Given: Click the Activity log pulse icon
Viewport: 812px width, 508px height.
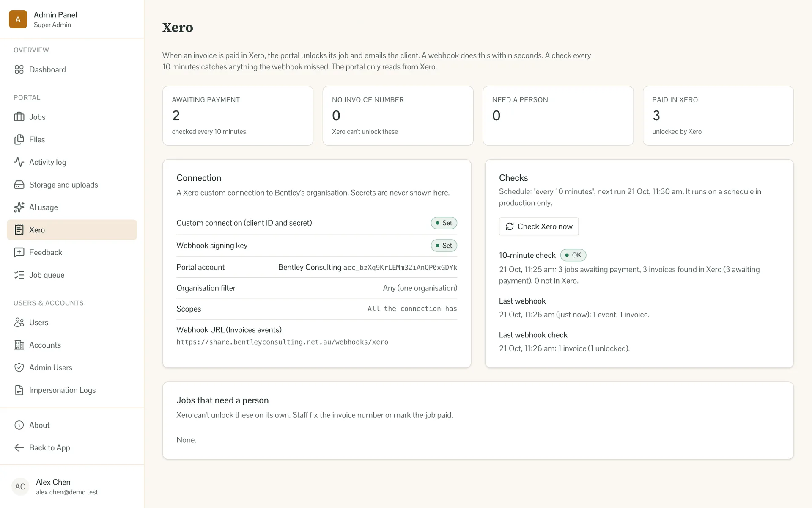Looking at the screenshot, I should point(19,162).
